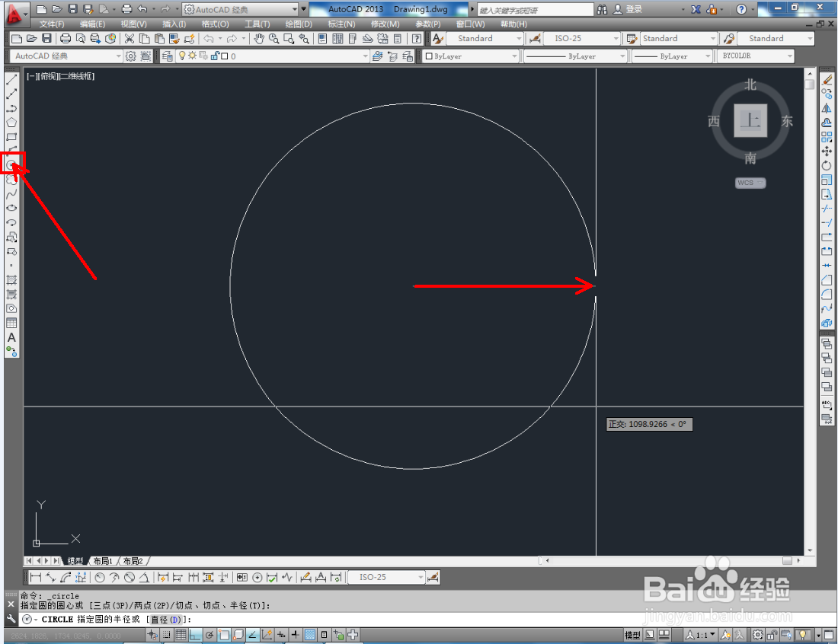
Task: Open AutoCAD 经典 workspace dropdown in title bar
Action: [x=241, y=10]
